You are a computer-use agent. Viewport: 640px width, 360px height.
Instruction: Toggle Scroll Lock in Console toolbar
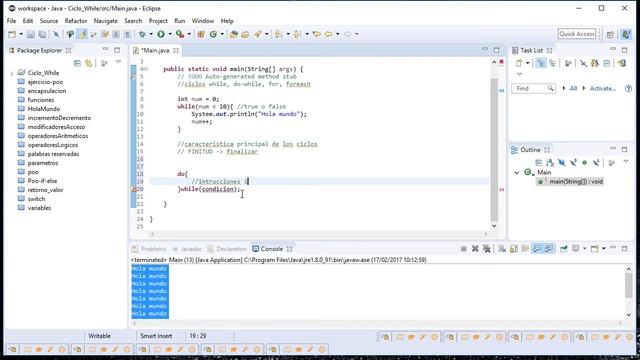tap(513, 249)
